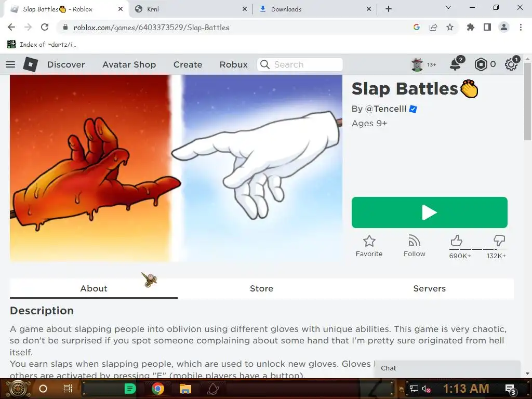
Task: Open File Explorer from taskbar
Action: tap(185, 389)
